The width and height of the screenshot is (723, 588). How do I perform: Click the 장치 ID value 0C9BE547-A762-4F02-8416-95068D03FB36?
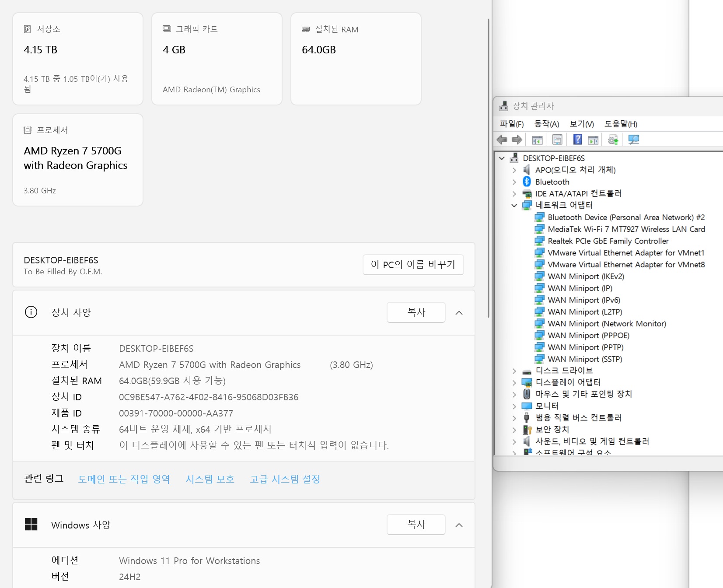(209, 397)
